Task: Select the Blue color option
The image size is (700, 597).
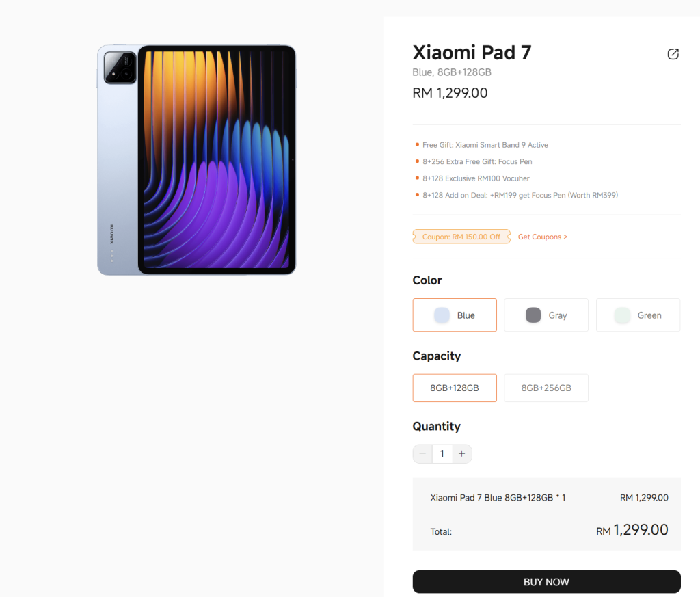Action: [x=455, y=315]
